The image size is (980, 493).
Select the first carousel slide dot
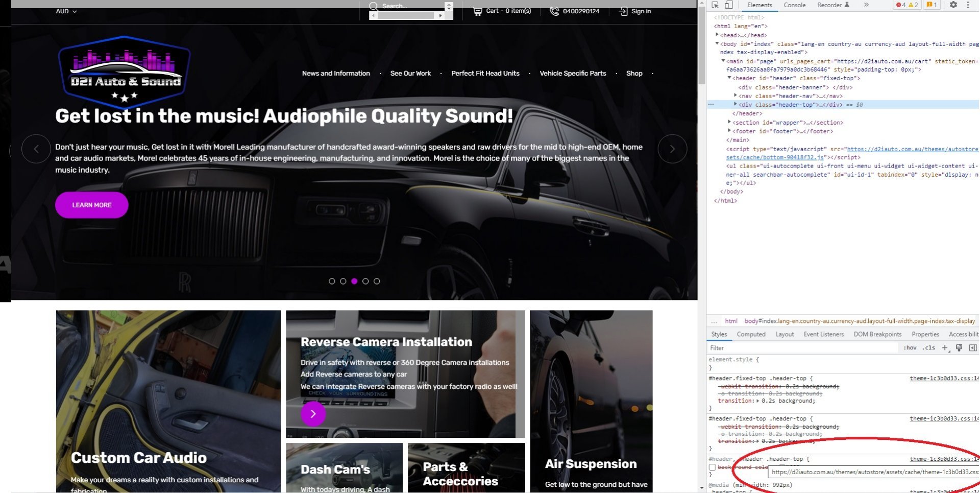pos(332,281)
